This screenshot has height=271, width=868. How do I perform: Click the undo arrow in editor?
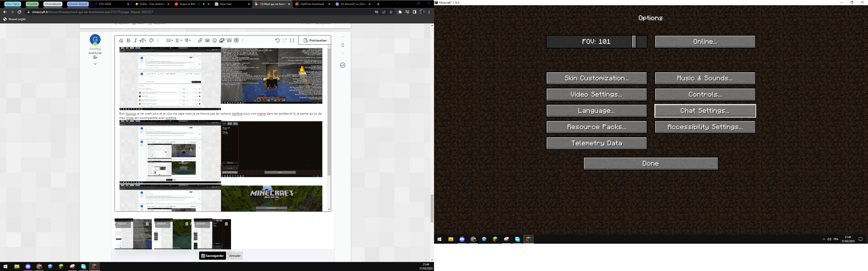click(277, 40)
